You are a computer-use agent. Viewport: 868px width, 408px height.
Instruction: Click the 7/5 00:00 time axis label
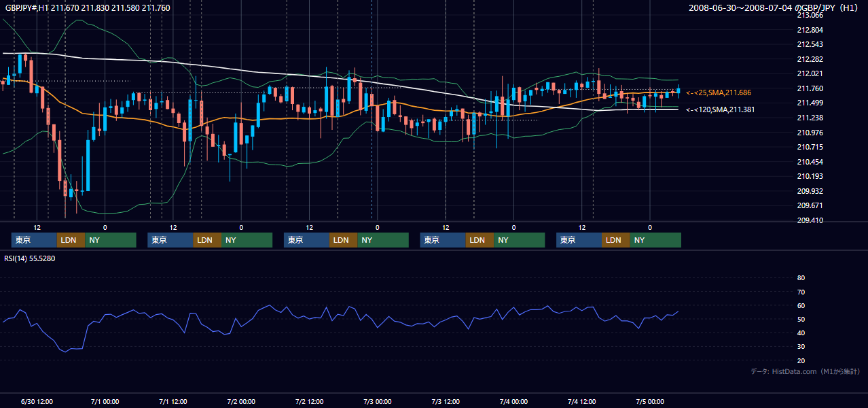(x=650, y=401)
